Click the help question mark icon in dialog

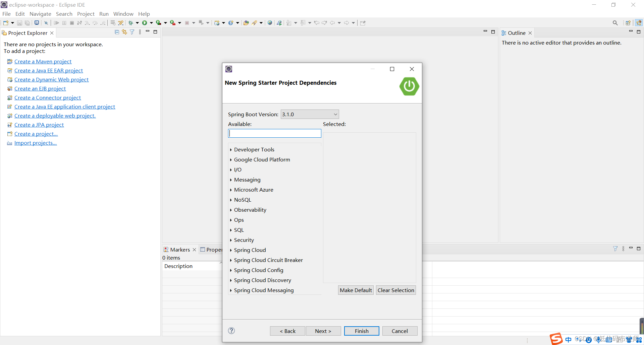(x=231, y=331)
